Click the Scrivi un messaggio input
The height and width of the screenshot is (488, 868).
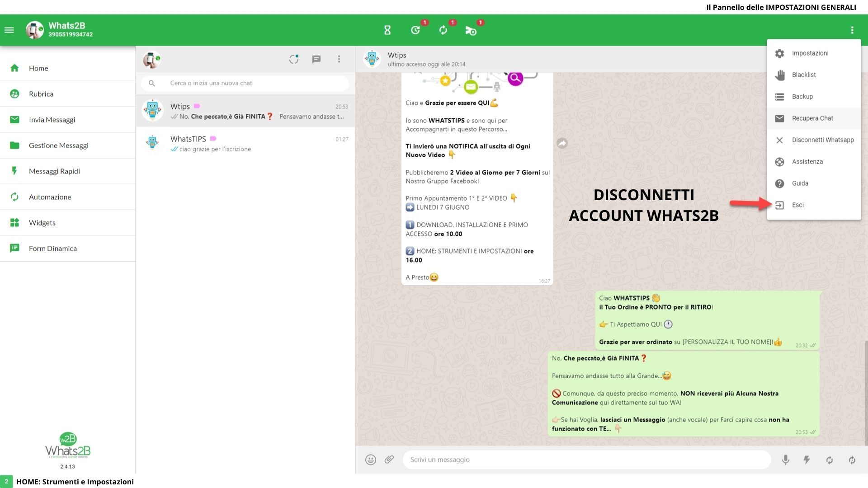(x=587, y=460)
